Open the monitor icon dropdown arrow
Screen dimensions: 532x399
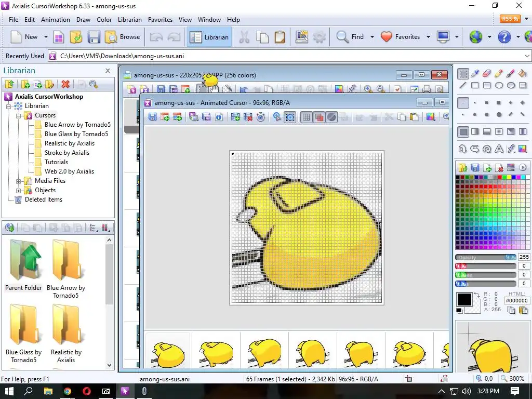pos(457,37)
